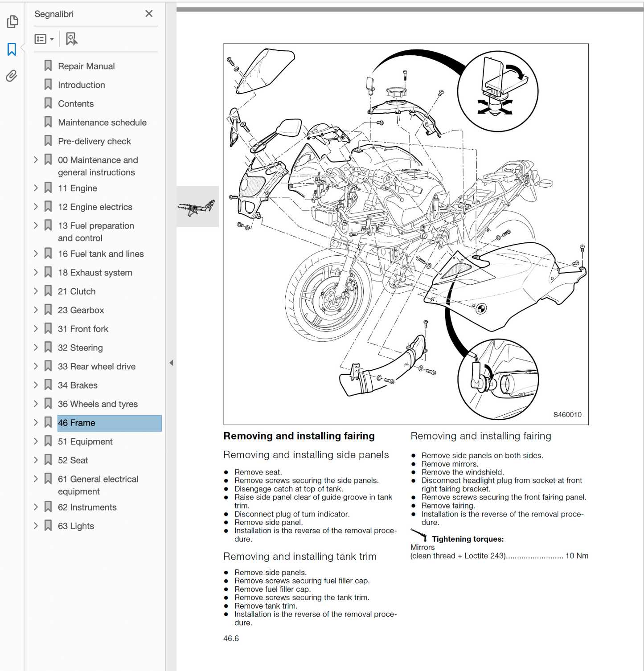Collapse the navigation pane with the arrow
The height and width of the screenshot is (671, 644).
[x=171, y=363]
